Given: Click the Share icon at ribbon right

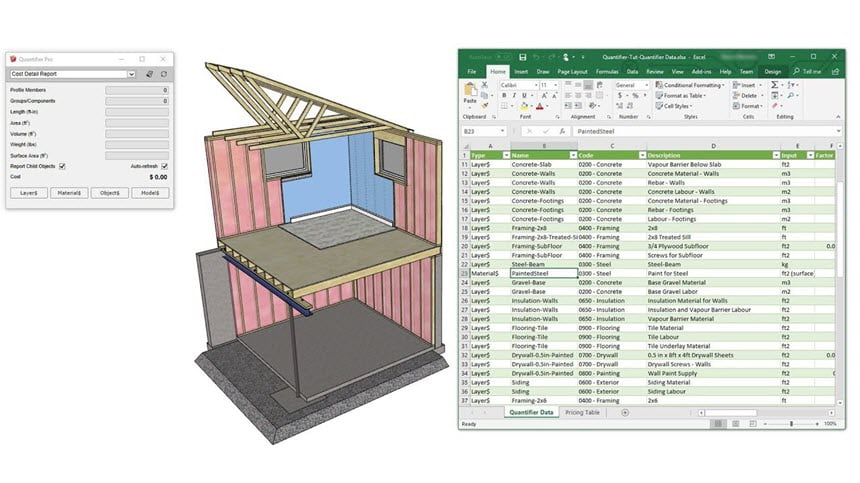Looking at the screenshot, I should tap(835, 71).
